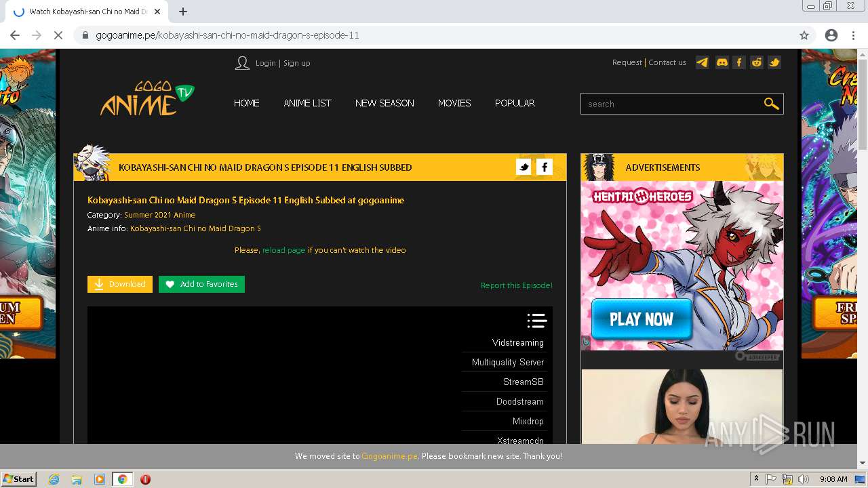Open the Facebook icon in header
This screenshot has height=488, width=868.
pos(739,62)
